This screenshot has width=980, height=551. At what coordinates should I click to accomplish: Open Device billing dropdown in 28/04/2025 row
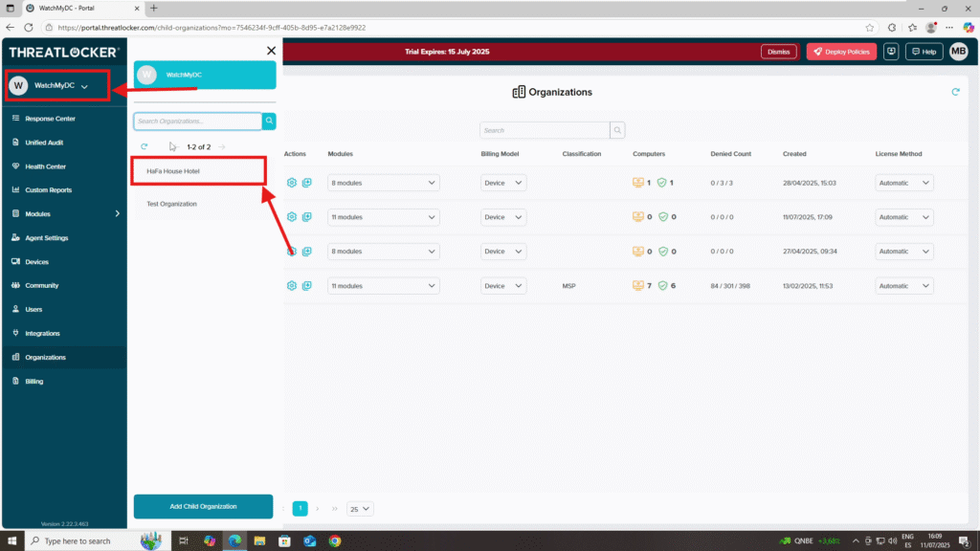click(x=503, y=183)
